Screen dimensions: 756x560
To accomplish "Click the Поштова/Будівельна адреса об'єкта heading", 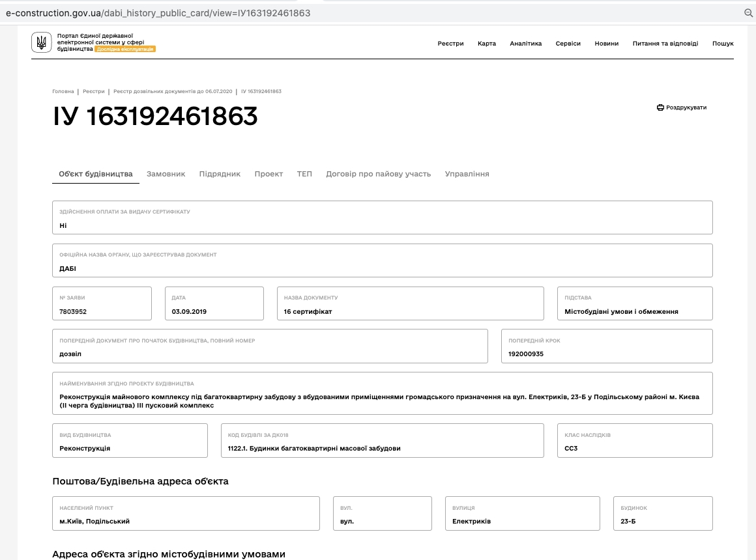I will [140, 481].
